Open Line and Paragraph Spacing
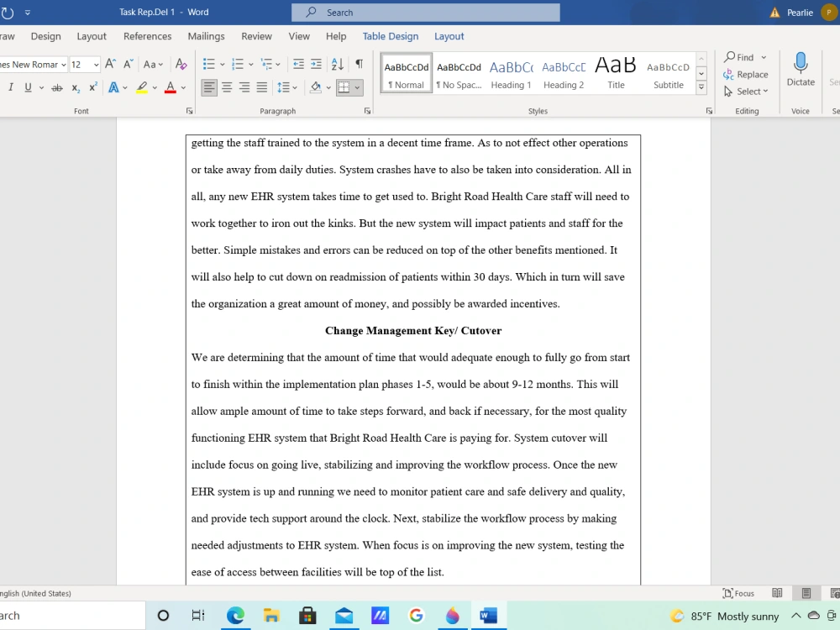The height and width of the screenshot is (630, 840). [x=283, y=87]
